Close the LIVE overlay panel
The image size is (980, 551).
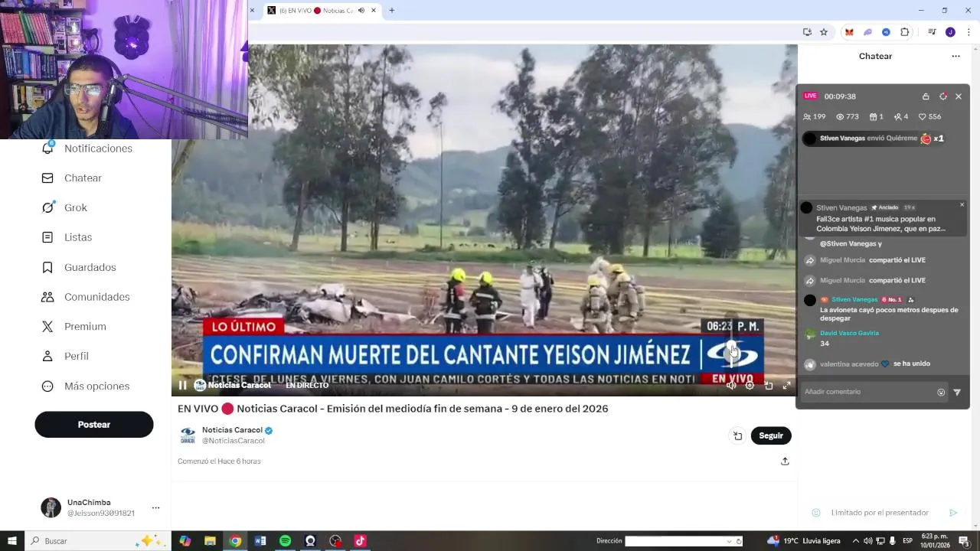[x=959, y=96]
